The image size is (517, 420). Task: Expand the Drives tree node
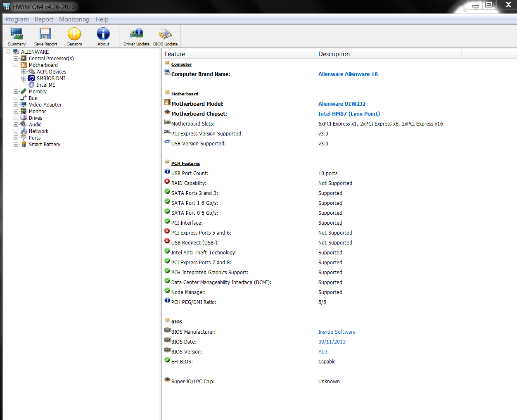click(x=16, y=118)
